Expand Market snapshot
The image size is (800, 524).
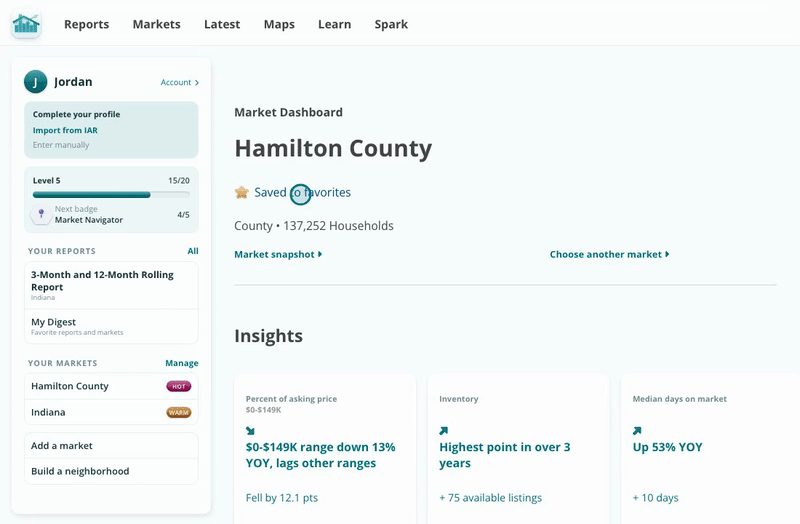[x=278, y=254]
